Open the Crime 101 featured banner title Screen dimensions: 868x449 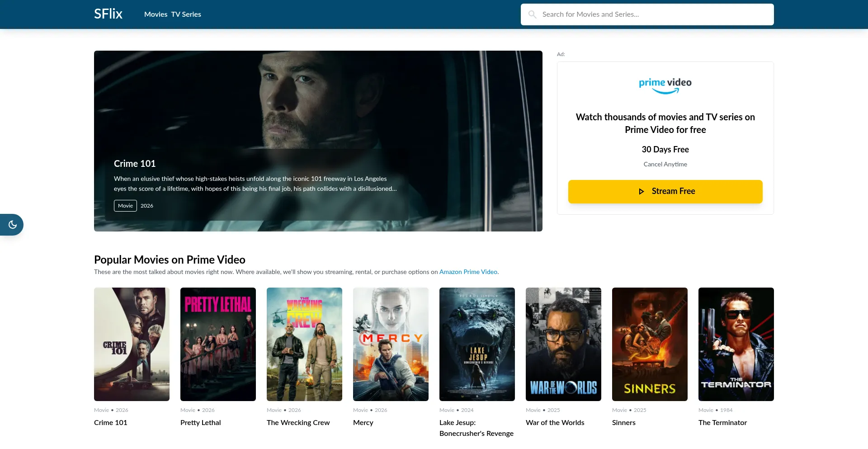135,164
